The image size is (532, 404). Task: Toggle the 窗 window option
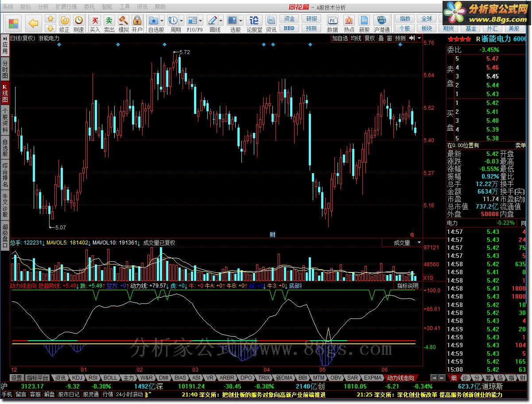point(389,38)
